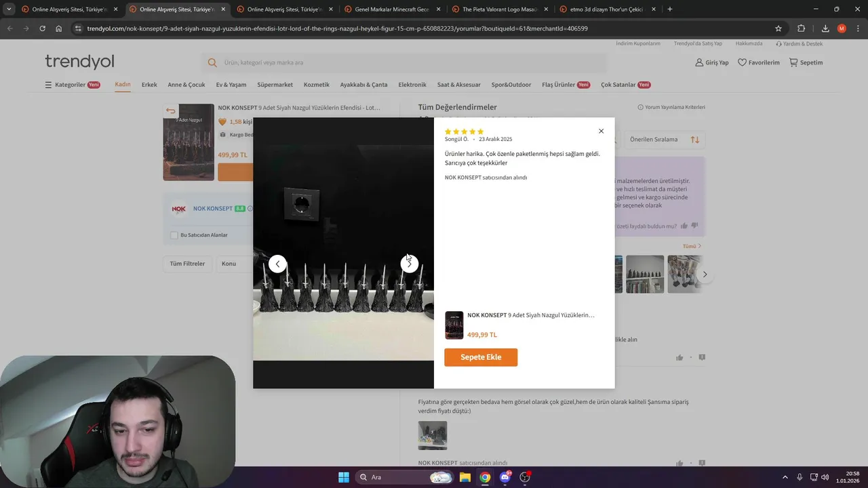868x488 pixels.
Task: Open bookshelf review photo thumbnail
Action: 645,274
